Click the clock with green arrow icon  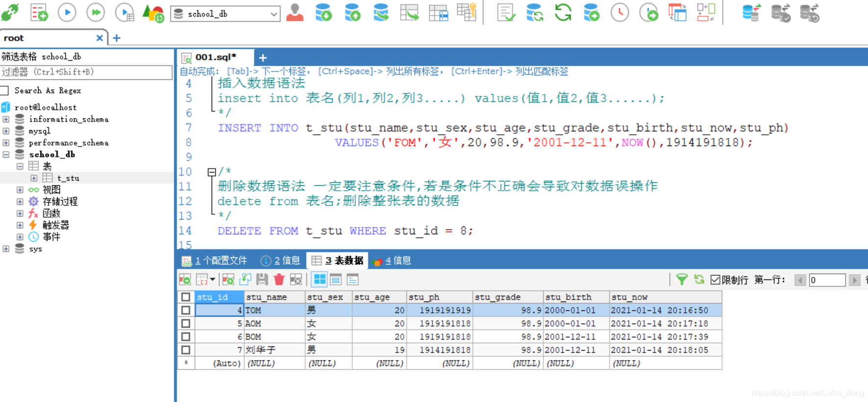click(x=649, y=13)
